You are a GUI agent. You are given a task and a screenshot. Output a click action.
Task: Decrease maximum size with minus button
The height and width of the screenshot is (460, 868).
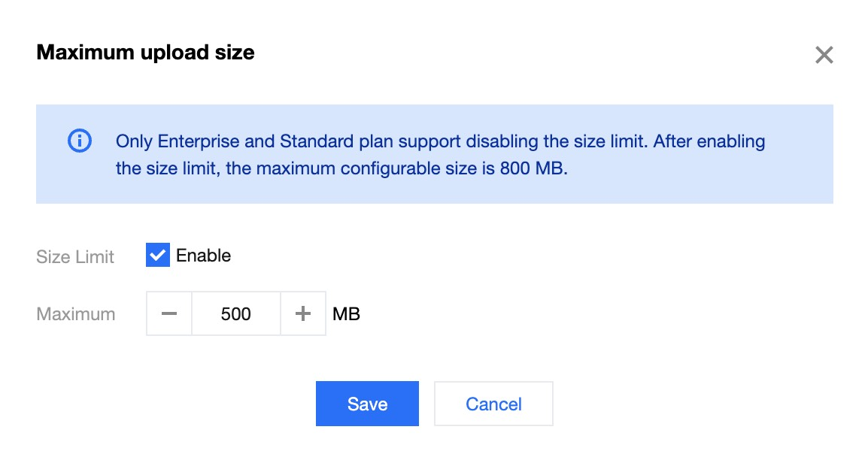click(x=169, y=313)
